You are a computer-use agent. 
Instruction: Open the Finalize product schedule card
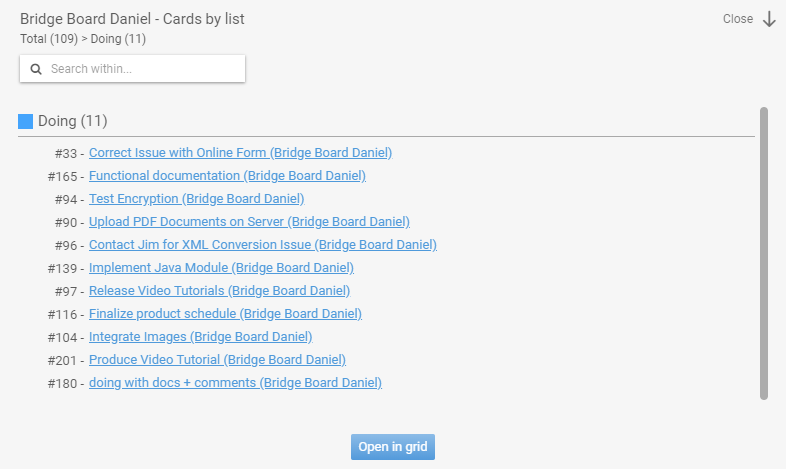click(225, 314)
